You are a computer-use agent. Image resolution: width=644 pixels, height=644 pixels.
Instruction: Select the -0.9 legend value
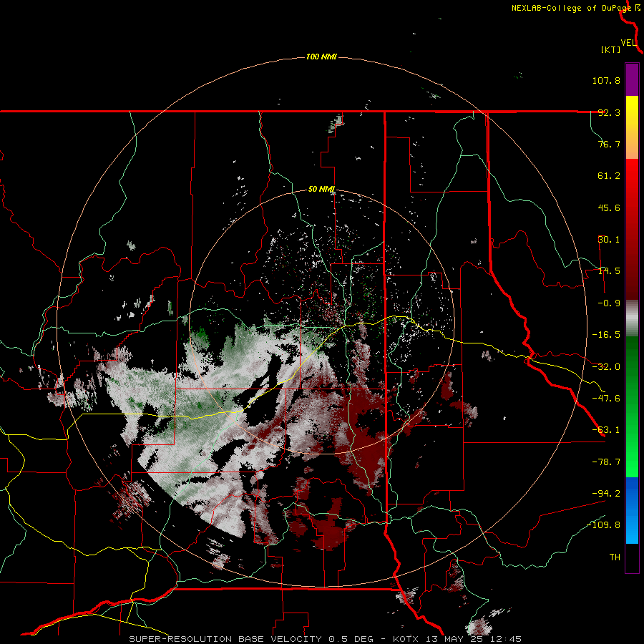[609, 303]
